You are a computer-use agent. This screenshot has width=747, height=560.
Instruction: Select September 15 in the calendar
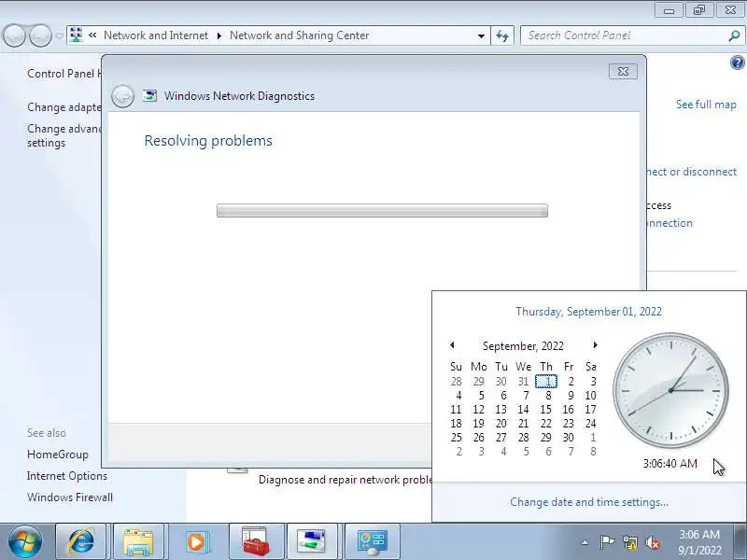(x=545, y=410)
